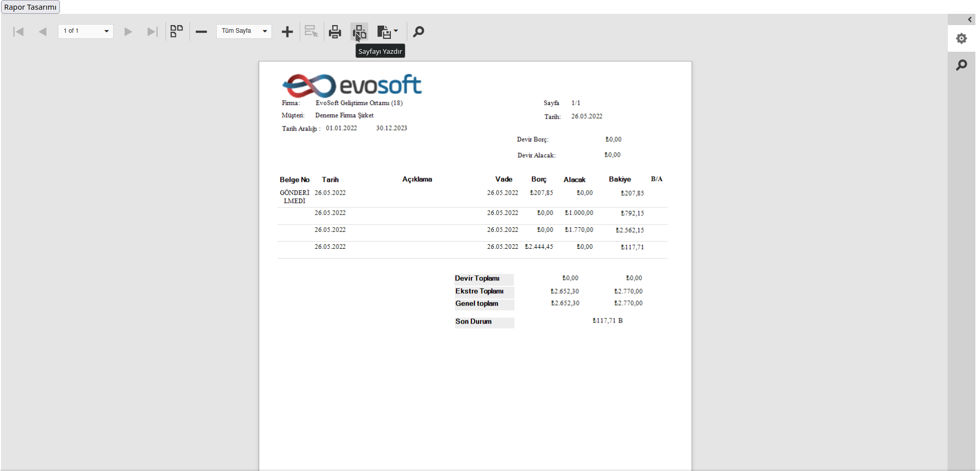
Task: Expand the export options dropdown
Action: (x=388, y=32)
